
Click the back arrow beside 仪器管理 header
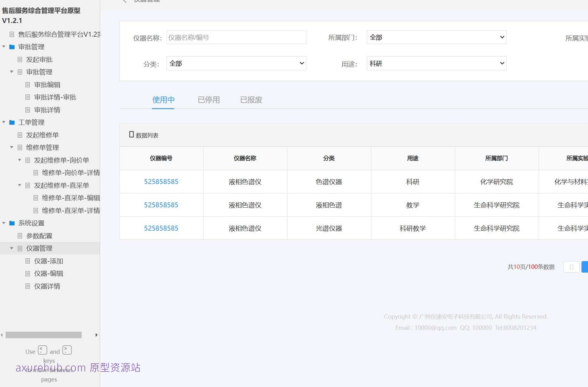pos(124,1)
